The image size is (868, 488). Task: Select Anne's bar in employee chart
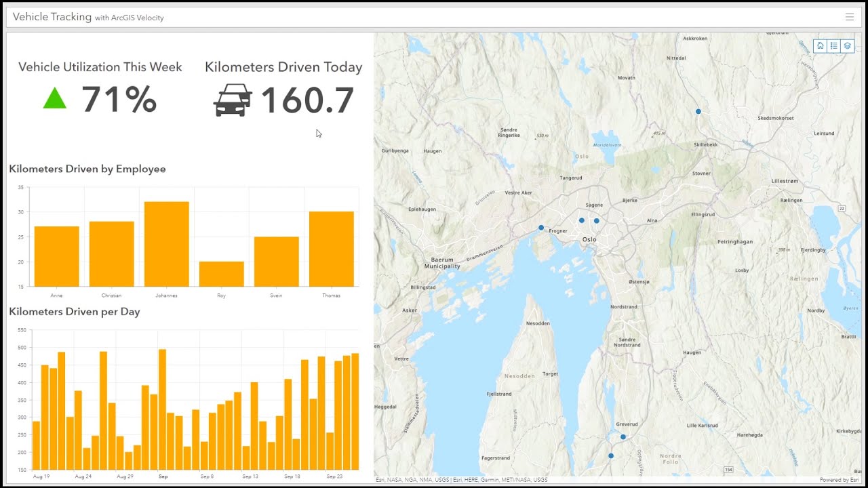coord(57,256)
